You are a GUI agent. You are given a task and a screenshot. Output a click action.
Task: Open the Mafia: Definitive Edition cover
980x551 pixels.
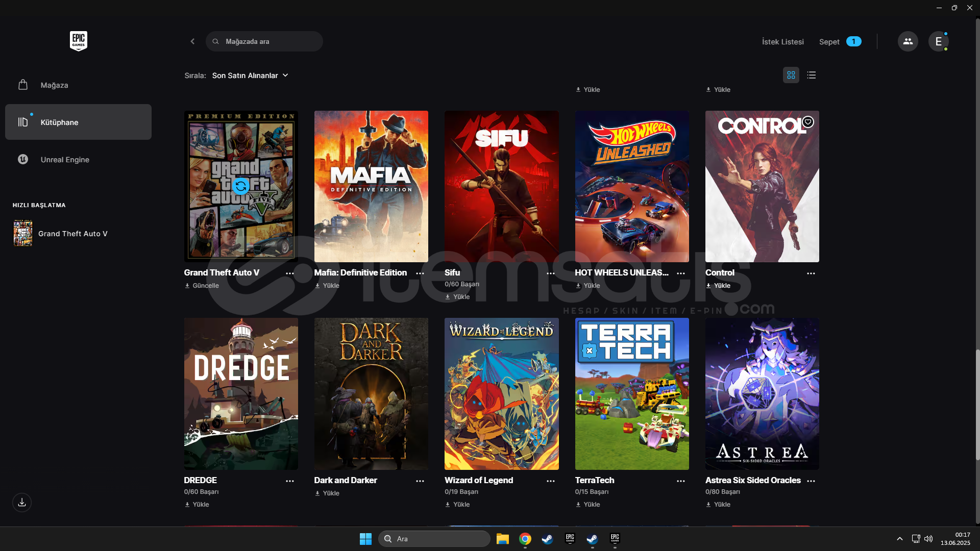[371, 186]
